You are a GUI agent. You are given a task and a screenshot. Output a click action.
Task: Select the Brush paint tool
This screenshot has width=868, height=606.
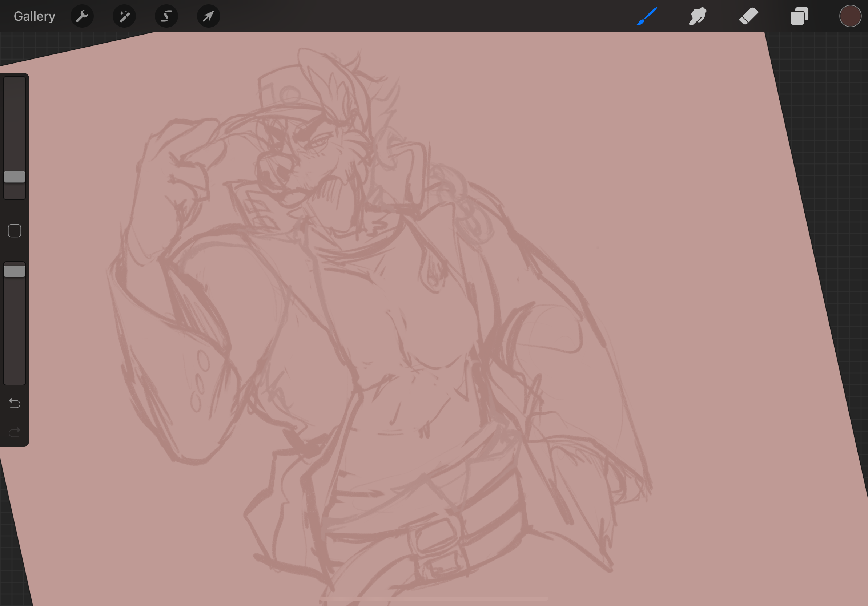coord(647,16)
